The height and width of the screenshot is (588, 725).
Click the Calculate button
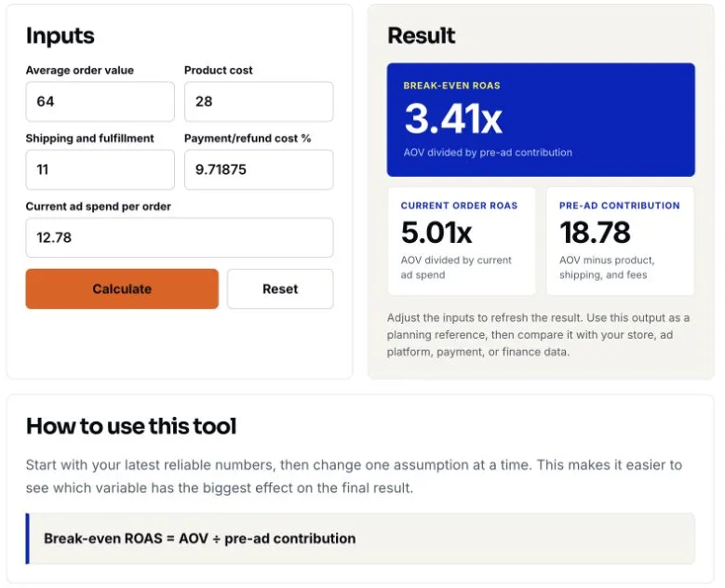click(122, 289)
